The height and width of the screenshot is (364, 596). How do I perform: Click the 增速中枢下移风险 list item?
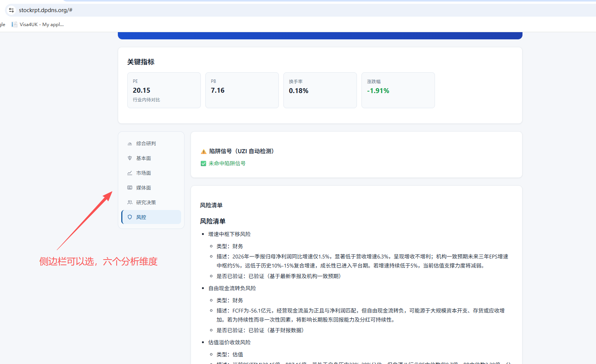(229, 234)
